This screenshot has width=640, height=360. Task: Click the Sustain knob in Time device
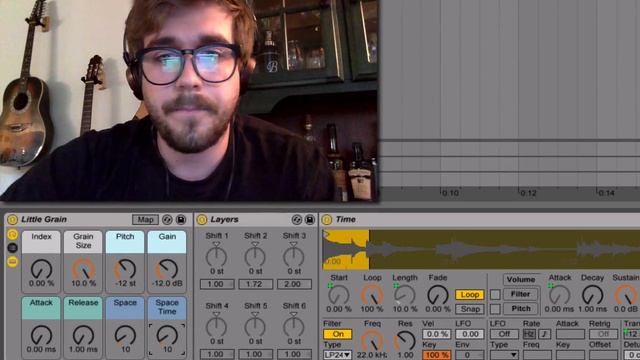point(626,295)
